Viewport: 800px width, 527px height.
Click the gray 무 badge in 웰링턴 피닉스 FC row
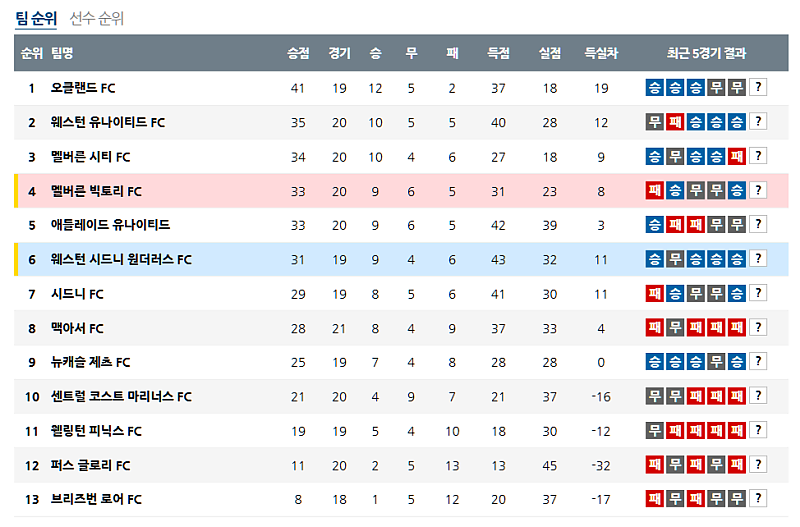coord(654,431)
